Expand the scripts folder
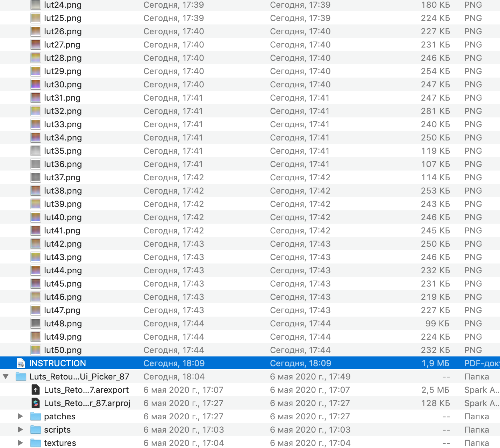The image size is (500, 448). pos(20,430)
